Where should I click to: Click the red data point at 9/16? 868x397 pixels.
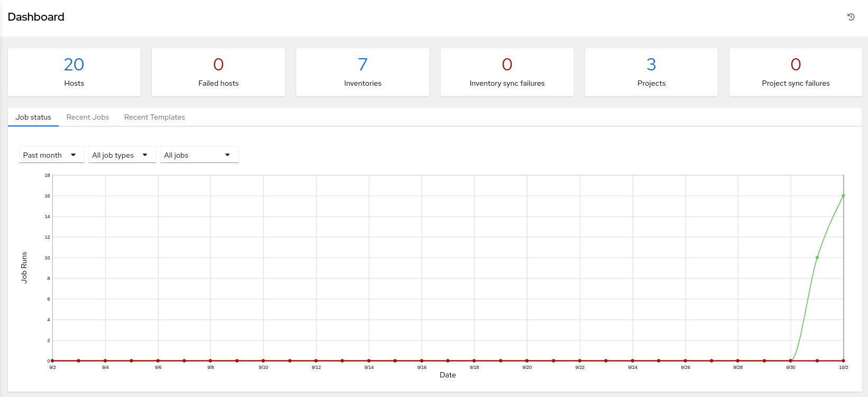tap(422, 361)
